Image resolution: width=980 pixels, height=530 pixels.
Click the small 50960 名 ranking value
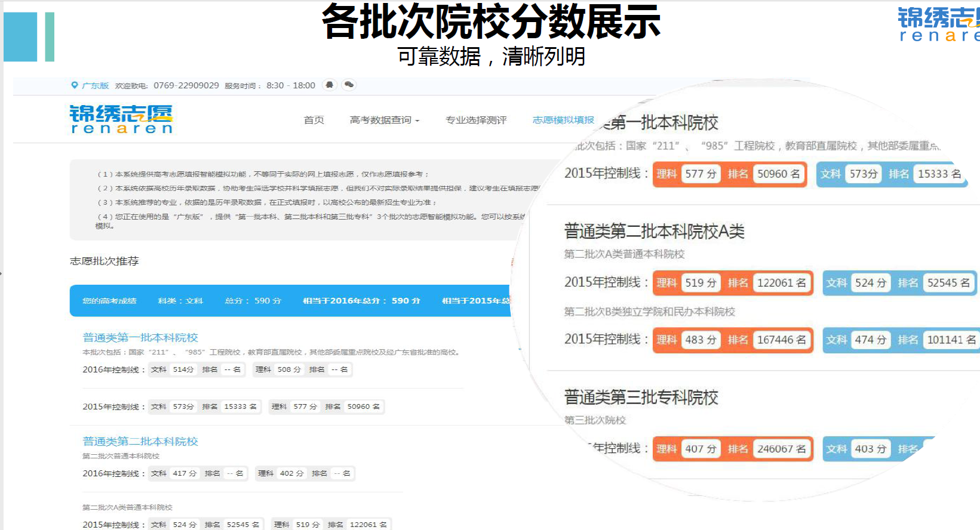pyautogui.click(x=364, y=406)
